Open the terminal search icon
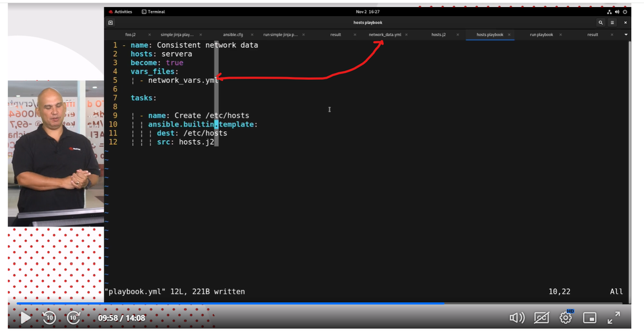 [x=601, y=23]
